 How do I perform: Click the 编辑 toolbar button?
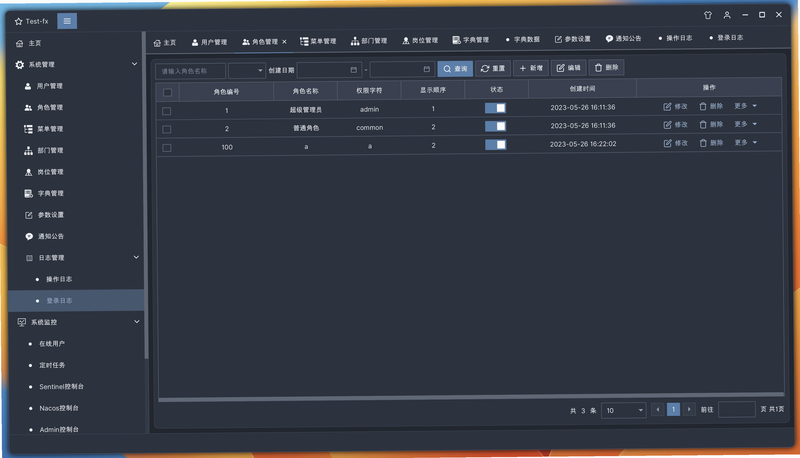point(568,68)
